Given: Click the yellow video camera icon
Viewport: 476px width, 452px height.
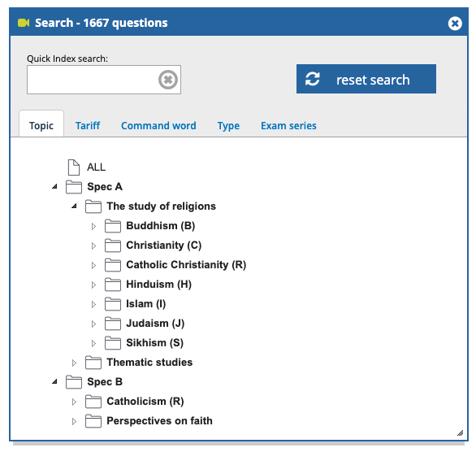Looking at the screenshot, I should (x=24, y=23).
